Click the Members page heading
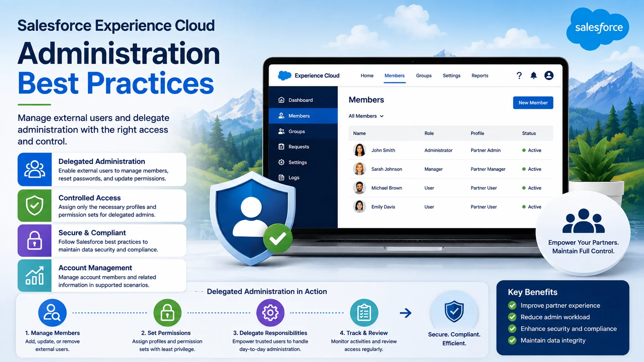This screenshot has height=362, width=644. click(366, 100)
